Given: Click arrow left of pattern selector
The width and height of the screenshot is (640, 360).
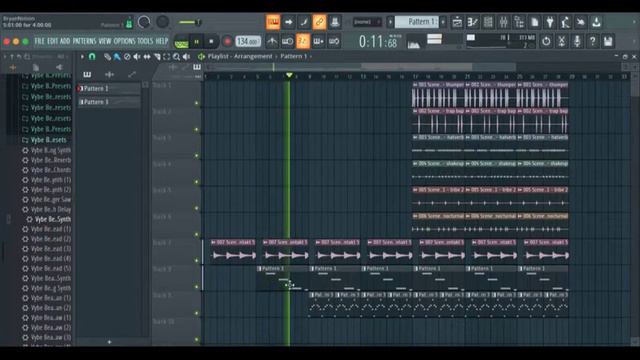Looking at the screenshot, I should [390, 22].
